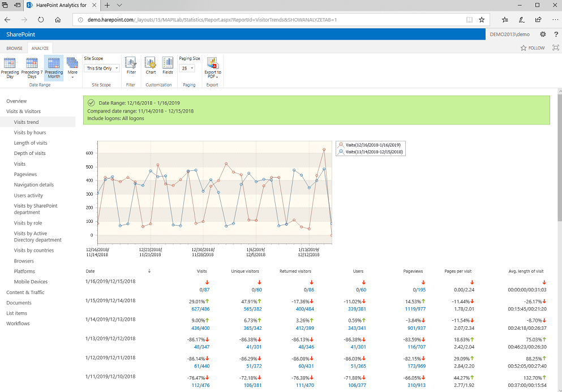Image resolution: width=562 pixels, height=392 pixels.
Task: Open Visits by Active Directory department
Action: click(37, 237)
